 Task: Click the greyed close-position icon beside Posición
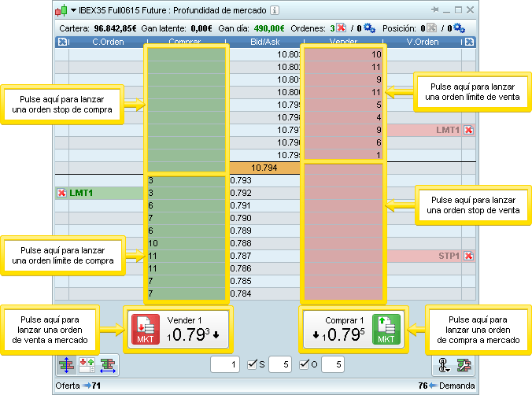[x=431, y=28]
